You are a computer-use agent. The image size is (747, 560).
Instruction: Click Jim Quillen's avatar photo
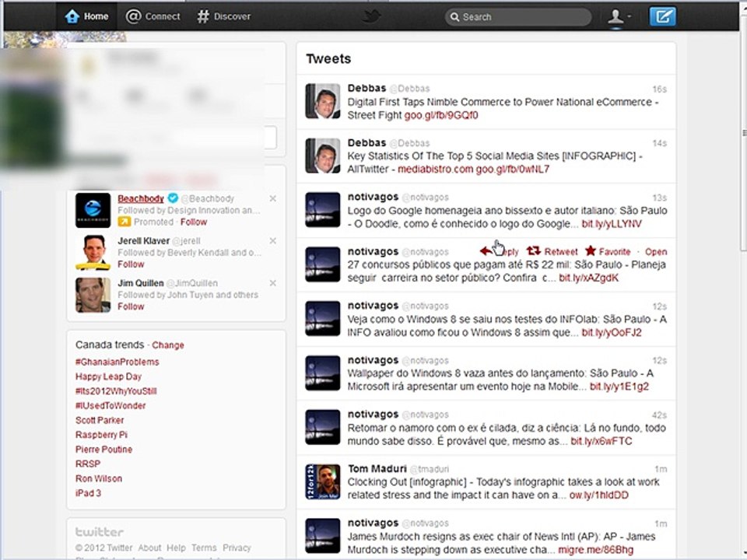pos(93,295)
